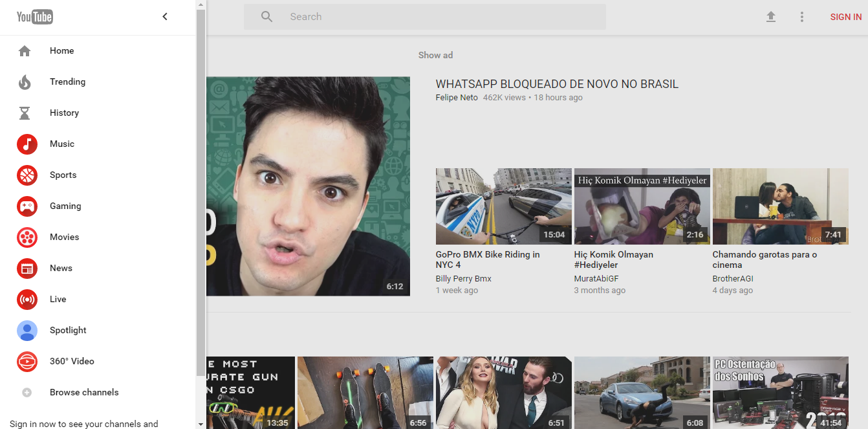Play the GoPro BMX Bike Riding thumbnail
This screenshot has height=429, width=868.
pyautogui.click(x=503, y=206)
